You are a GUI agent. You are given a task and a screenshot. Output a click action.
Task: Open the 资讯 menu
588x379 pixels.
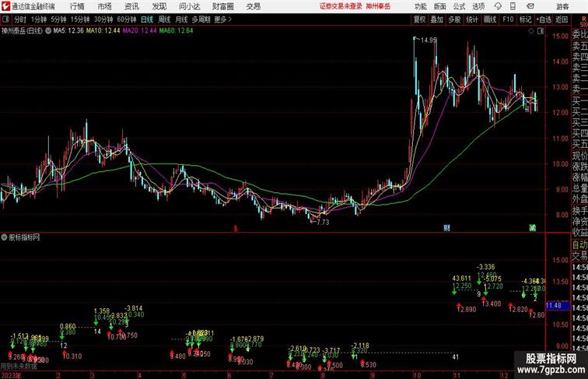click(131, 6)
